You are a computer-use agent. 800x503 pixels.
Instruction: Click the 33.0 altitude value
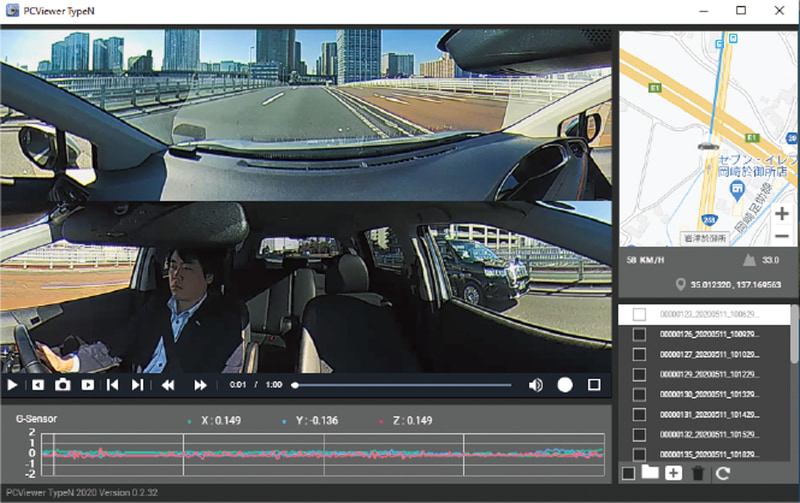coord(770,260)
